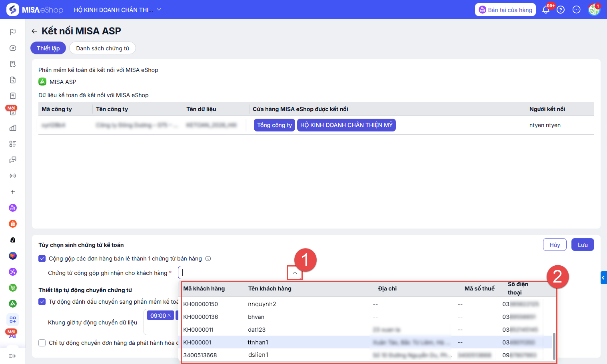This screenshot has height=364, width=607.
Task: Remove the 09:00 time tag
Action: tap(169, 316)
